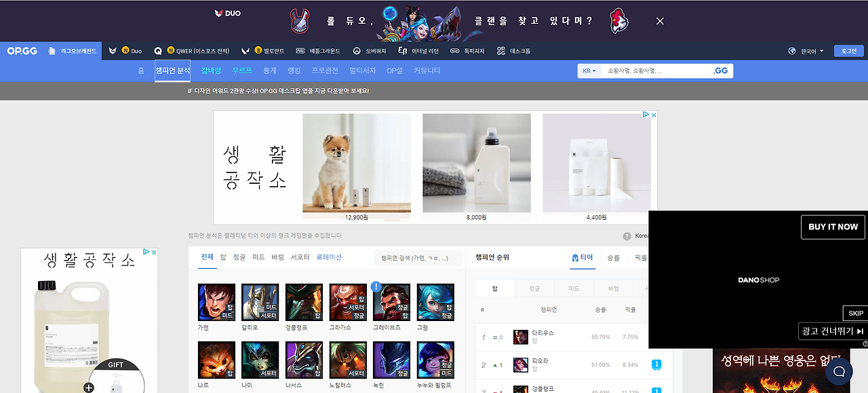Click the 로그인 button

pos(849,51)
